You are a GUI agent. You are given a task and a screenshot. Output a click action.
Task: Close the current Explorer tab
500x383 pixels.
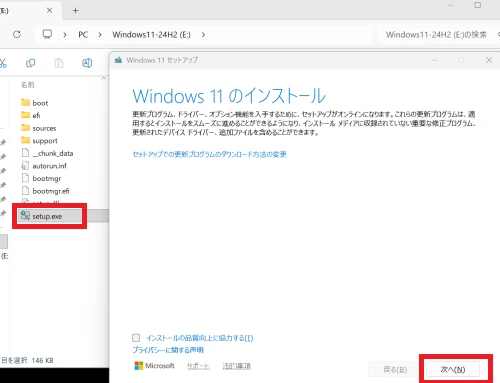[x=49, y=11]
